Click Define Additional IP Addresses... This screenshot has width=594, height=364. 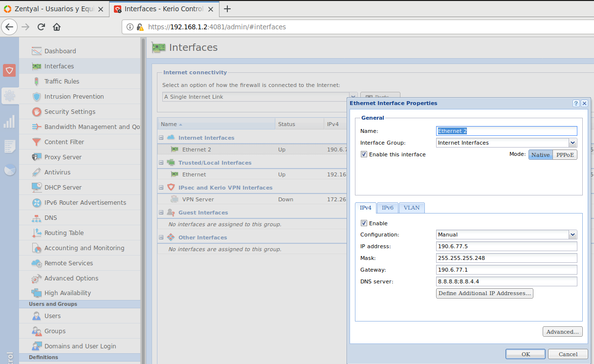pos(484,293)
